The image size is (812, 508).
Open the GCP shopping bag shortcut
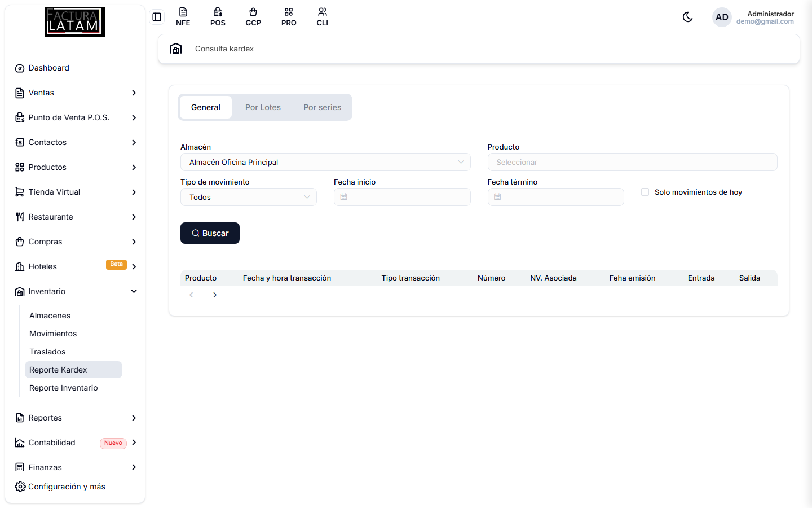click(x=253, y=17)
